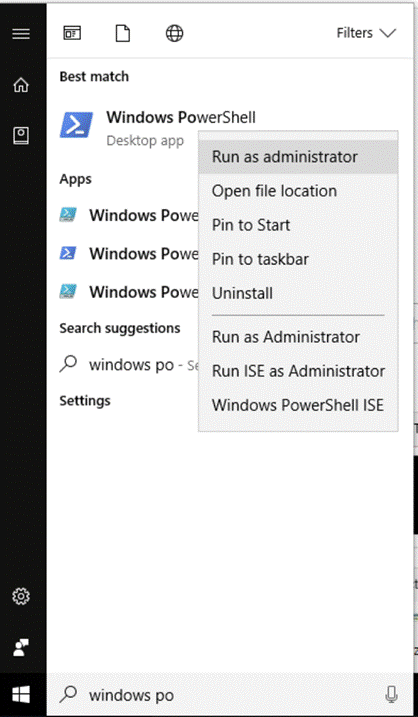Select Run ISE as Administrator
418x717 pixels.
coord(298,371)
